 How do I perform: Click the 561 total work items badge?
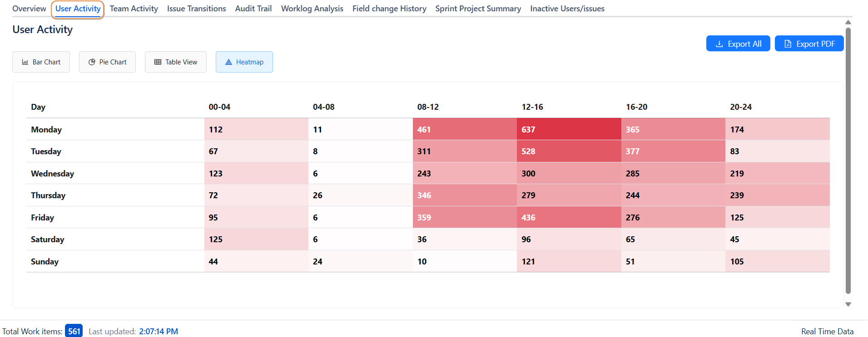[74, 331]
